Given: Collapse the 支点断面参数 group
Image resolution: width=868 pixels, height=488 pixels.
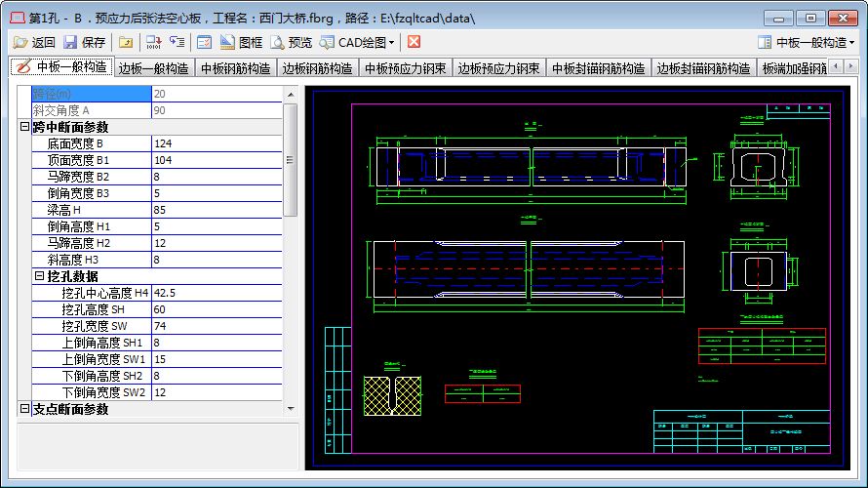Looking at the screenshot, I should (x=25, y=409).
